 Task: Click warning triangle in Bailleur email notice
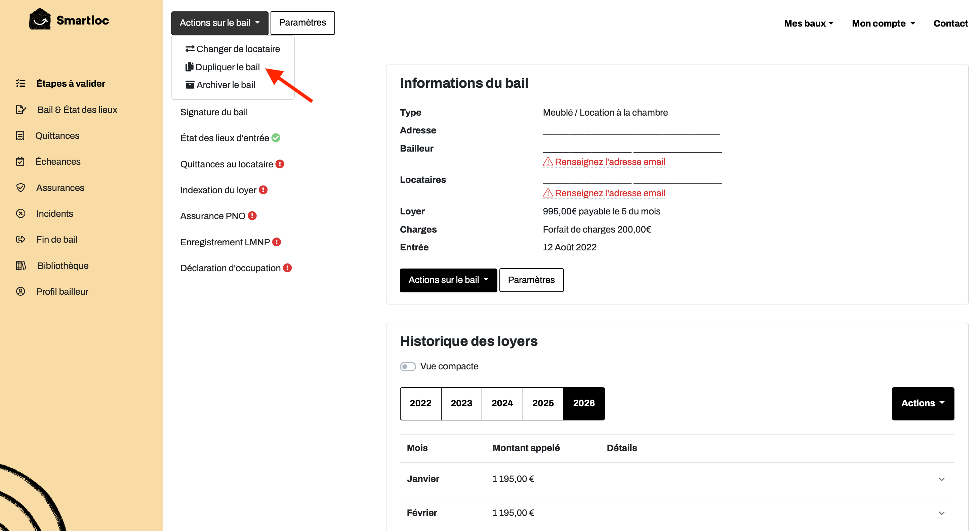548,162
